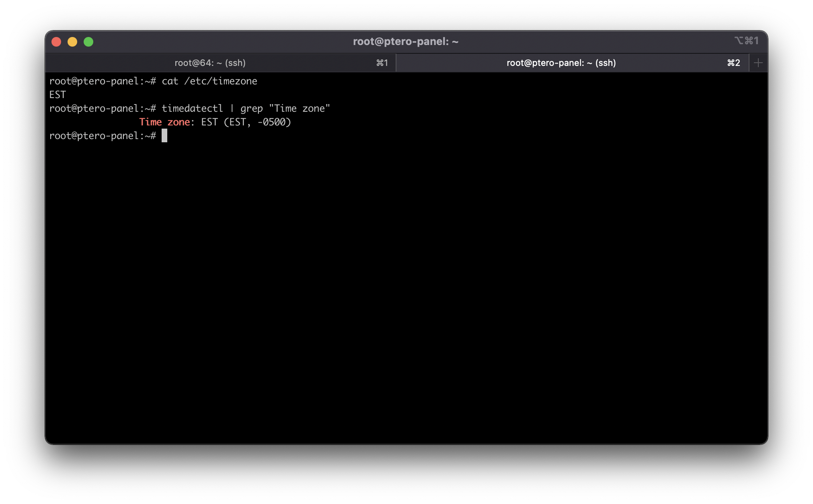Click the cursor at the last prompt

tap(164, 136)
